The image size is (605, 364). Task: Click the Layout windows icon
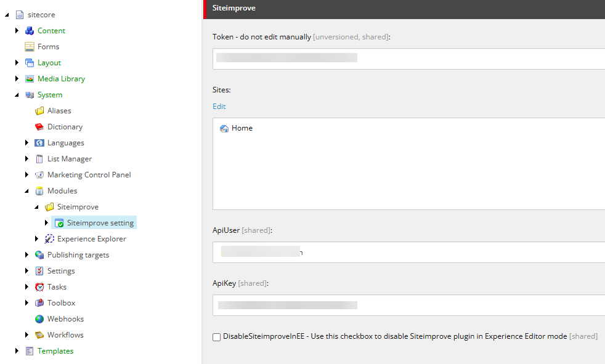coord(30,63)
